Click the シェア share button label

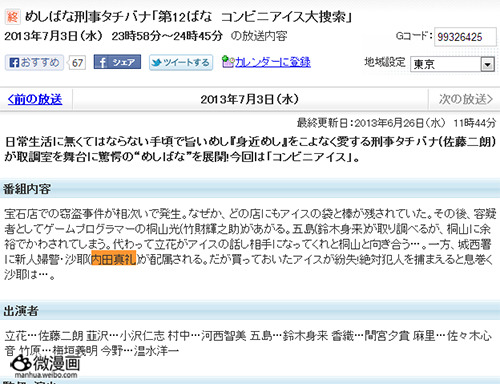coord(124,62)
